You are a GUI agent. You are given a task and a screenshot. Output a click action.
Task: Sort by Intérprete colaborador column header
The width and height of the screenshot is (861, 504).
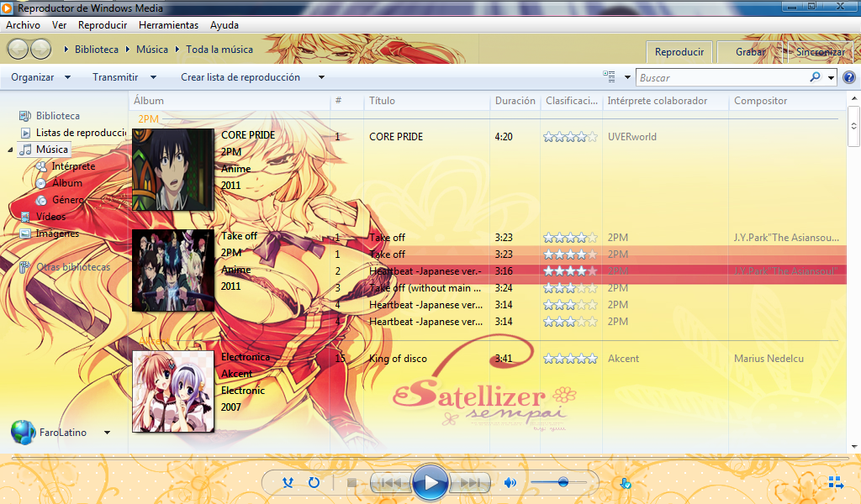(665, 100)
